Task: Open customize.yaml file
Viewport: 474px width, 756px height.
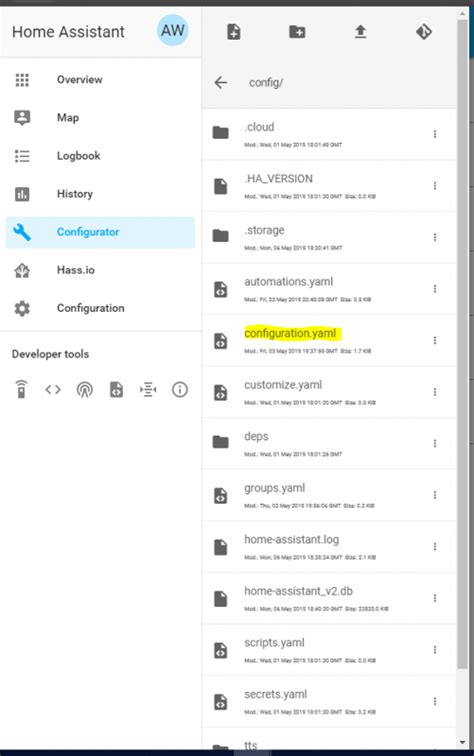Action: [x=329, y=392]
